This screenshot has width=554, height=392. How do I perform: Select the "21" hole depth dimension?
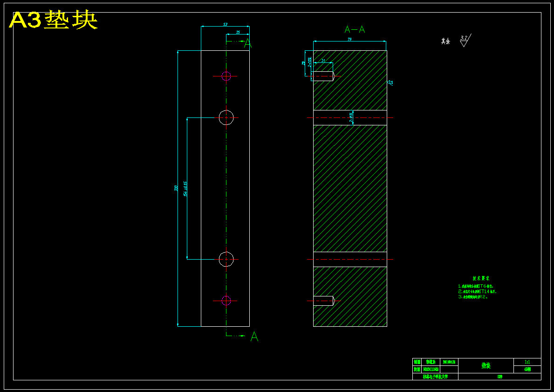tap(323, 61)
